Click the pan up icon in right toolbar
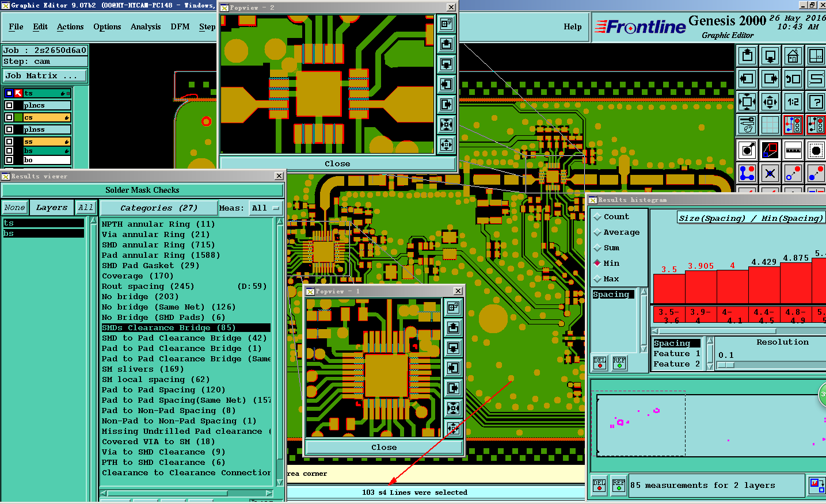 click(x=747, y=56)
